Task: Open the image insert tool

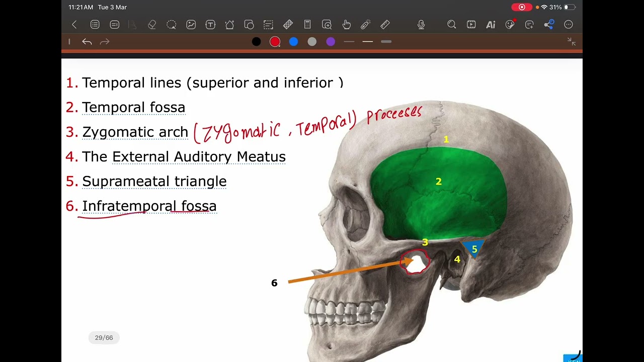Action: 191,25
